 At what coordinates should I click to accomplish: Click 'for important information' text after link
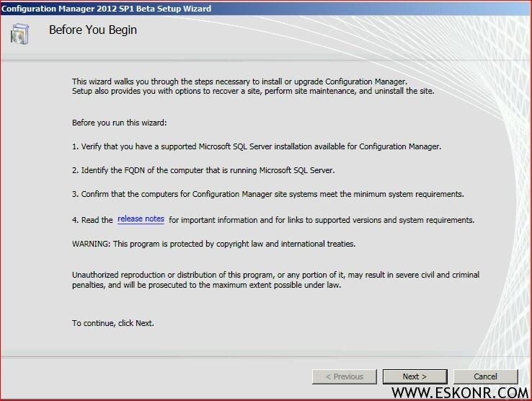click(x=321, y=220)
